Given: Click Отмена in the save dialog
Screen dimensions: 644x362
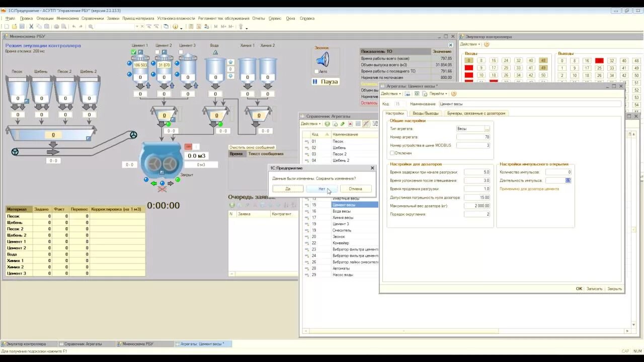Looking at the screenshot, I should tap(355, 189).
